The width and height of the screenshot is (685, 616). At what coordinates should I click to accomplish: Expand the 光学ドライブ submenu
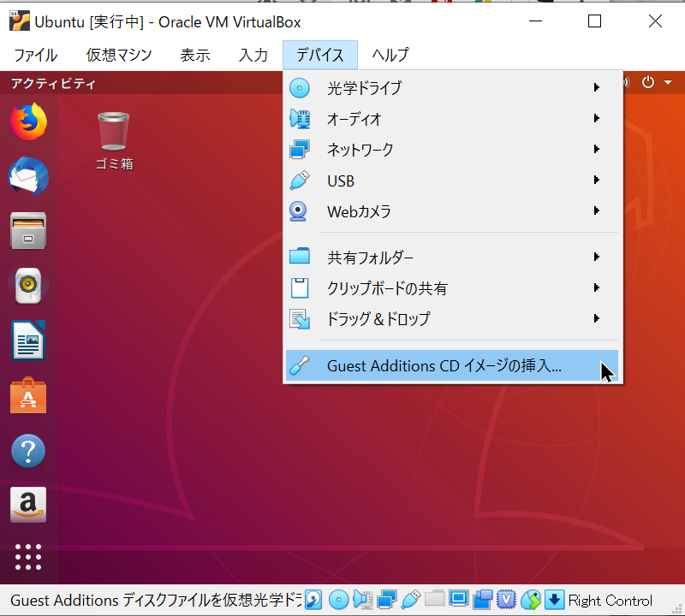(x=452, y=88)
